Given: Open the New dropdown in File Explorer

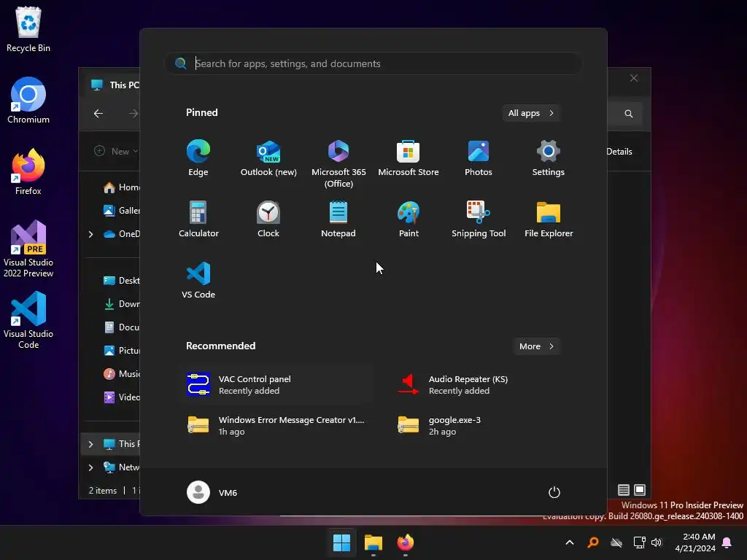Looking at the screenshot, I should click(x=116, y=151).
